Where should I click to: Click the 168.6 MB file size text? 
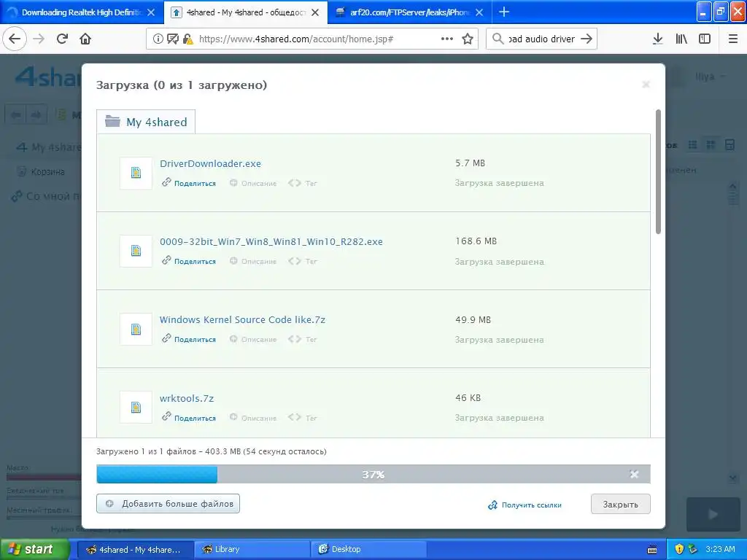[x=476, y=241]
